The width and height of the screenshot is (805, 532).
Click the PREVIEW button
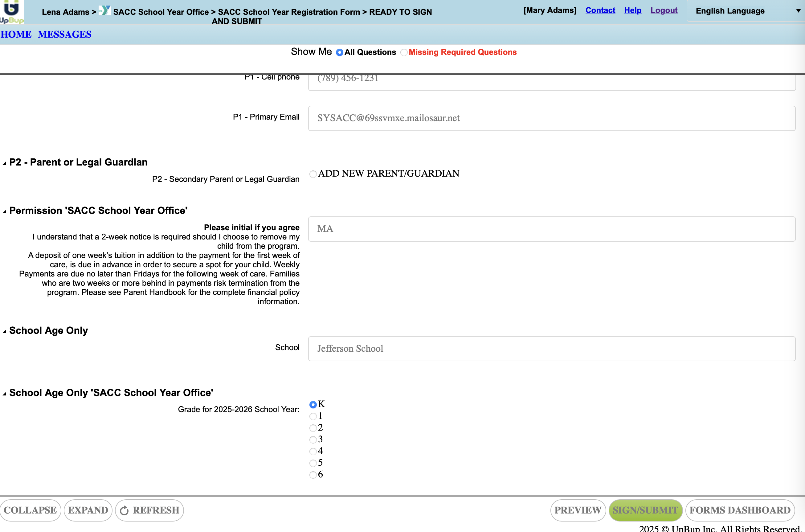[x=578, y=510]
